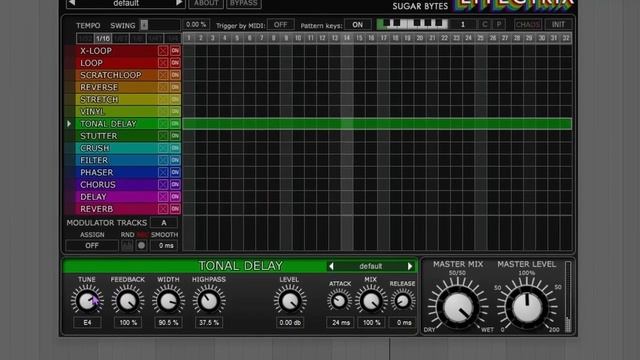The image size is (640, 360).
Task: Select the 1/16 step resolution
Action: click(x=103, y=38)
